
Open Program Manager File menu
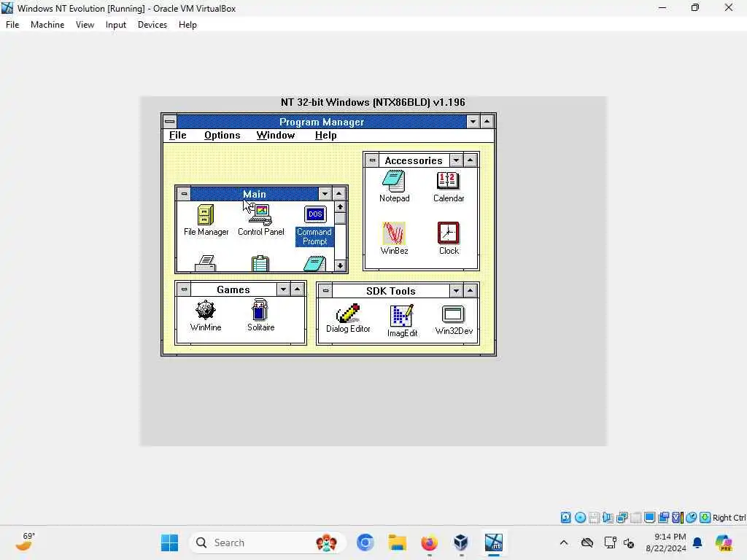[x=178, y=135]
